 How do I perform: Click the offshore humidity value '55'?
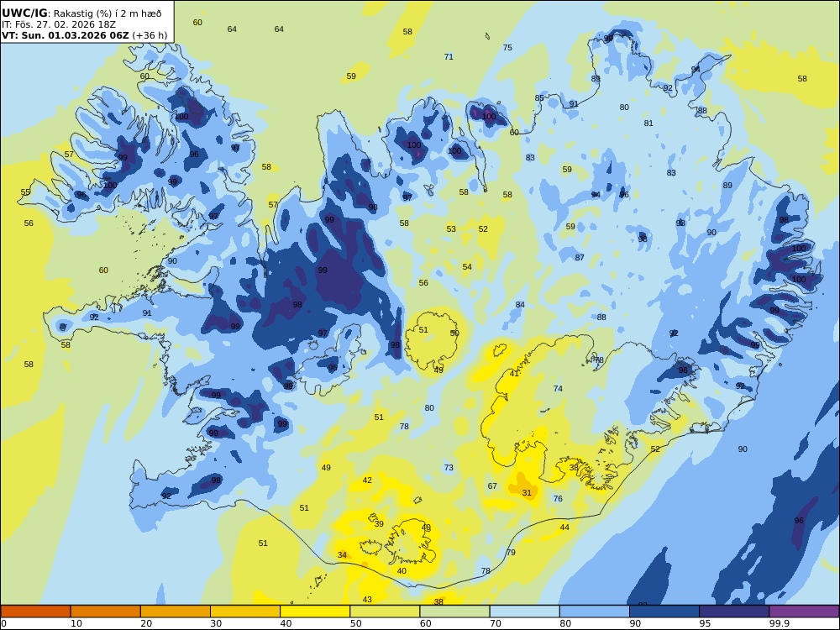tap(25, 192)
